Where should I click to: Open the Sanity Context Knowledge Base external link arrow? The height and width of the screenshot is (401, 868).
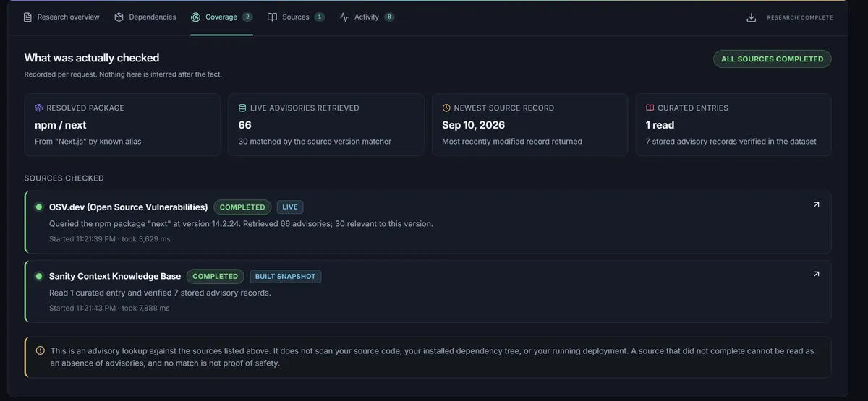coord(817,274)
